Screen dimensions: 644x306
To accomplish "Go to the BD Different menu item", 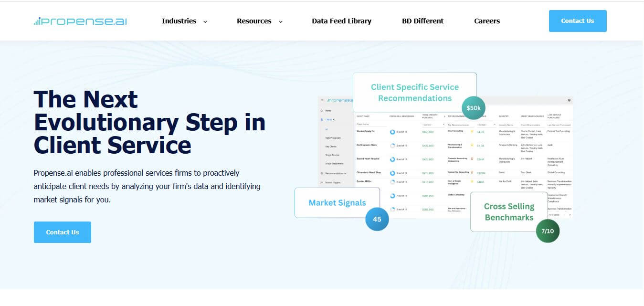I will point(422,21).
